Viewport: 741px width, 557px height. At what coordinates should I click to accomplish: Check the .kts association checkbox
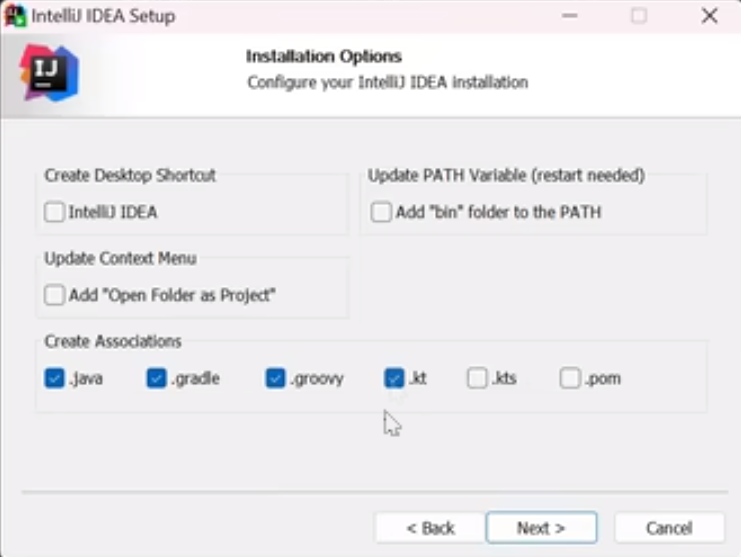[477, 378]
